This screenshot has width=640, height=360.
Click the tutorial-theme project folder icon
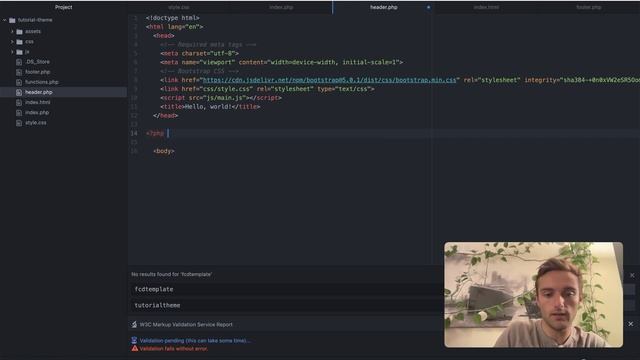[12, 20]
